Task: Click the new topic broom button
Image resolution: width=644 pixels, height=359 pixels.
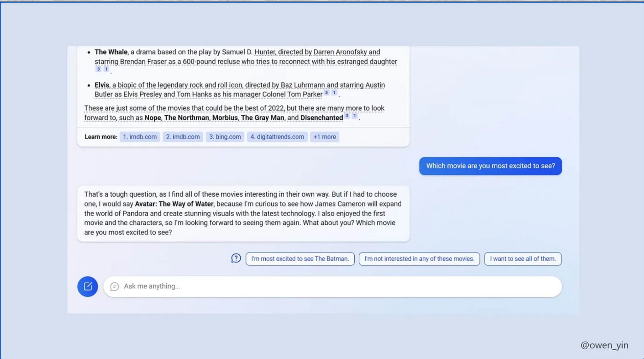Action: click(87, 286)
